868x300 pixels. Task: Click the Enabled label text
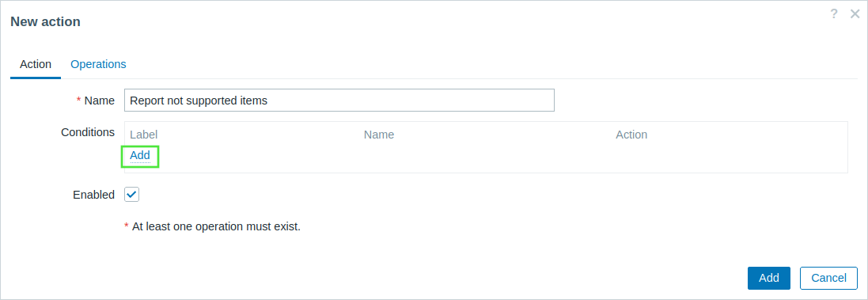coord(93,195)
